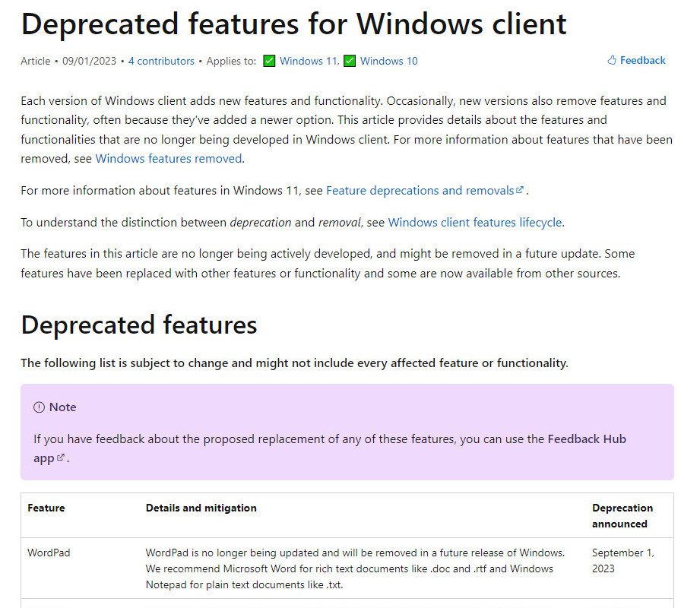Click the thumbs-up Feedback icon
700x608 pixels.
612,61
